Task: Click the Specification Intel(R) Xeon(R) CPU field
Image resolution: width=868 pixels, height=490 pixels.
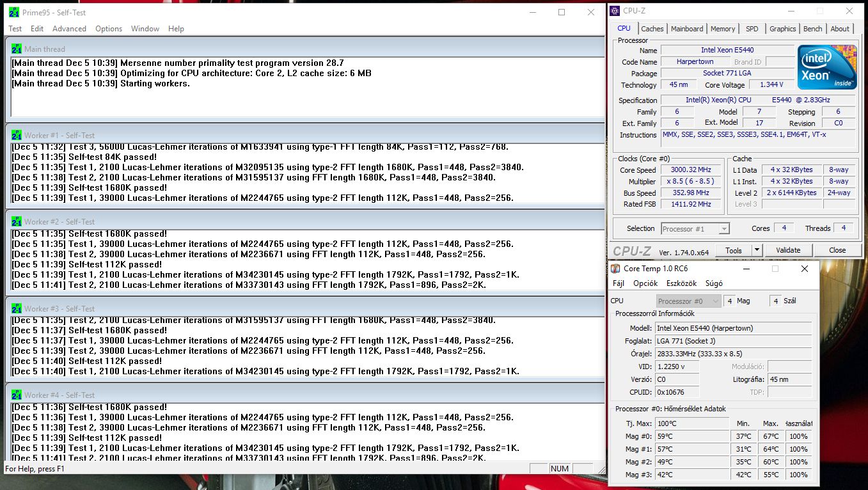Action: pos(757,100)
